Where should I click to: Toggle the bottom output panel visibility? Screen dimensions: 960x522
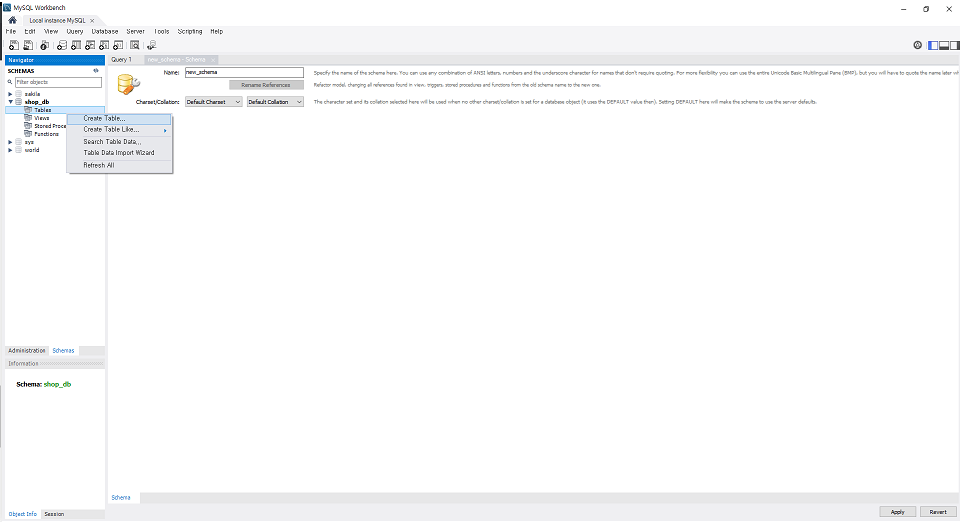944,45
